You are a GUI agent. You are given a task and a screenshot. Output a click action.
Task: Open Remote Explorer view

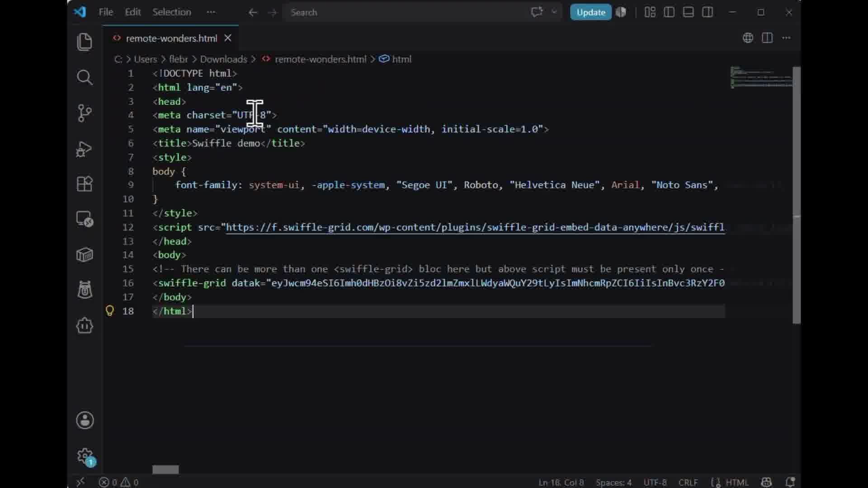coord(85,219)
